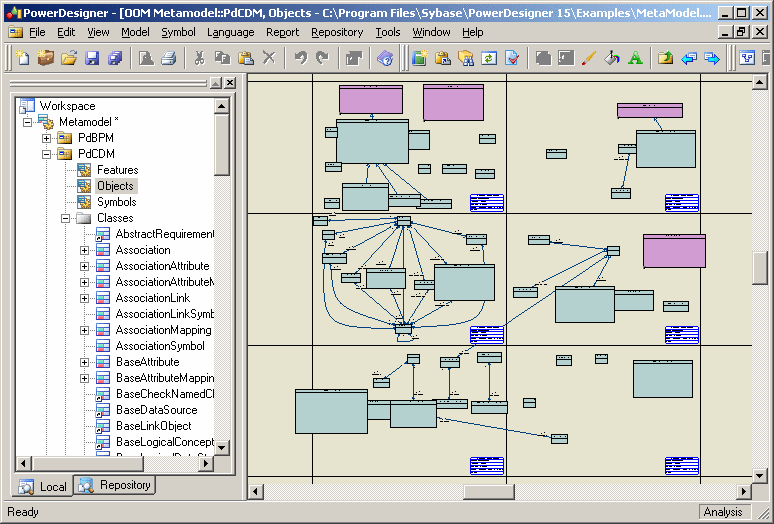Viewport: 774px width, 524px height.
Task: Expand the BaseAttribute class node
Action: 84,363
